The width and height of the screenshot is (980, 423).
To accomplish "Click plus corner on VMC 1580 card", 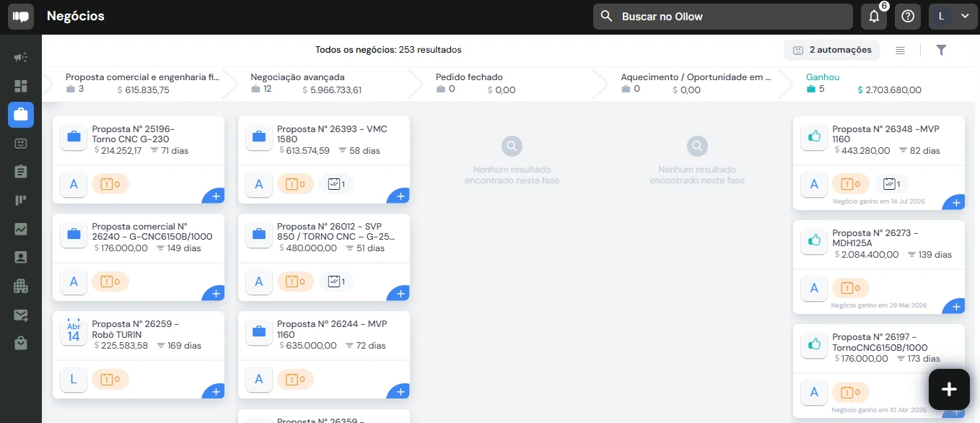I will (401, 196).
